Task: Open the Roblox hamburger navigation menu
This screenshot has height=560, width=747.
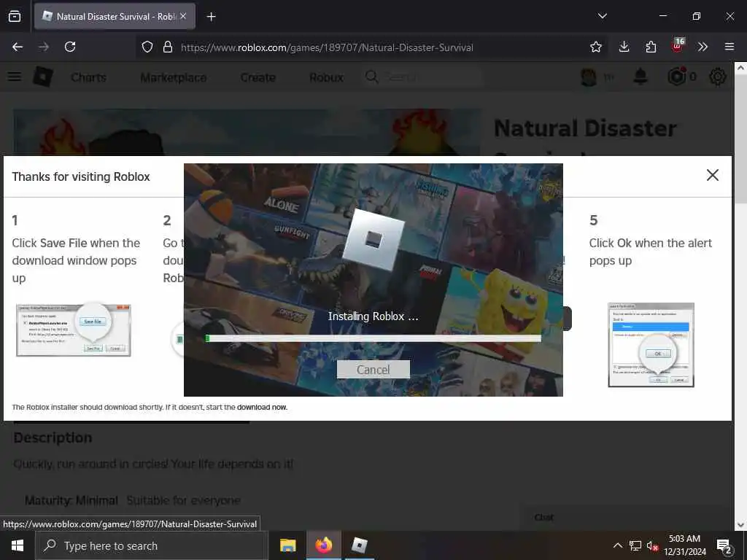Action: (15, 77)
